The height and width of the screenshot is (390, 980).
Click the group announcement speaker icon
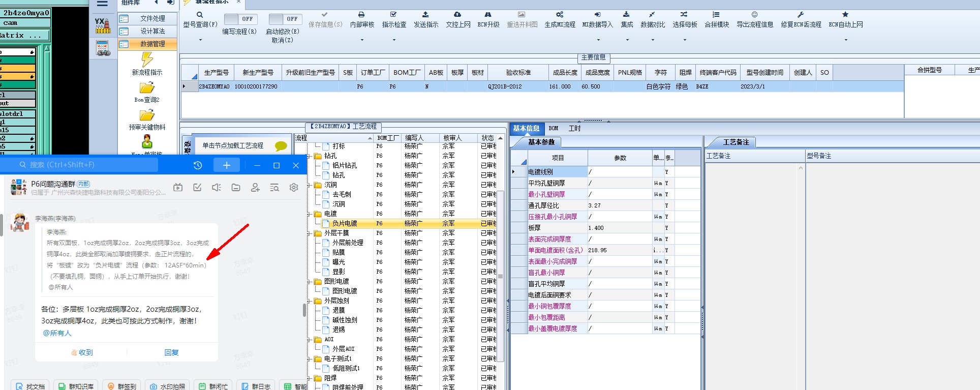point(217,188)
